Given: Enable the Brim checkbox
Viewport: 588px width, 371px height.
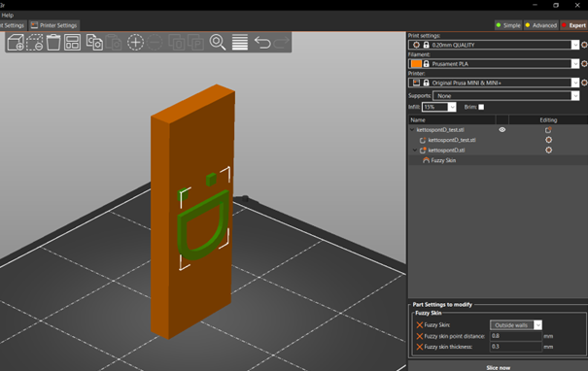Looking at the screenshot, I should click(481, 107).
